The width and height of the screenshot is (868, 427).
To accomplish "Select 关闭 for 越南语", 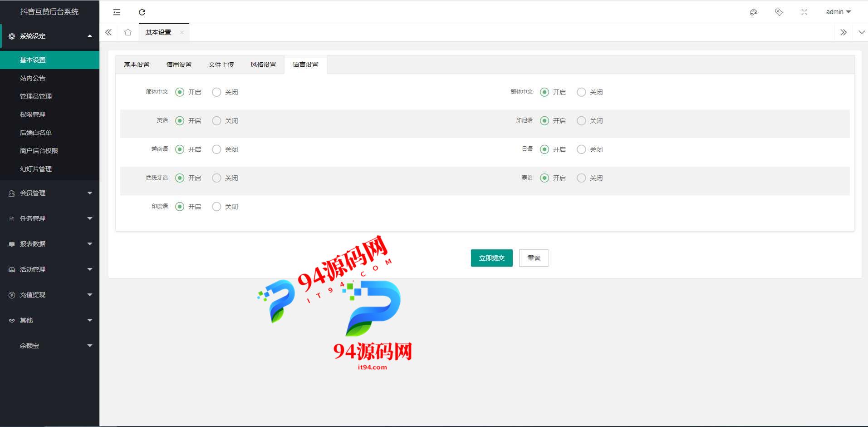I will point(216,149).
